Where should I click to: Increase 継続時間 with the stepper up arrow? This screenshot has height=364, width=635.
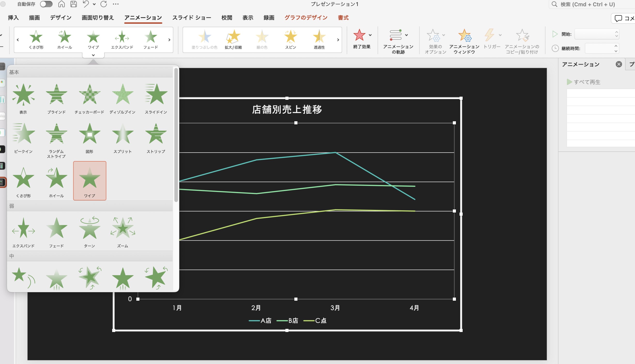pos(615,46)
